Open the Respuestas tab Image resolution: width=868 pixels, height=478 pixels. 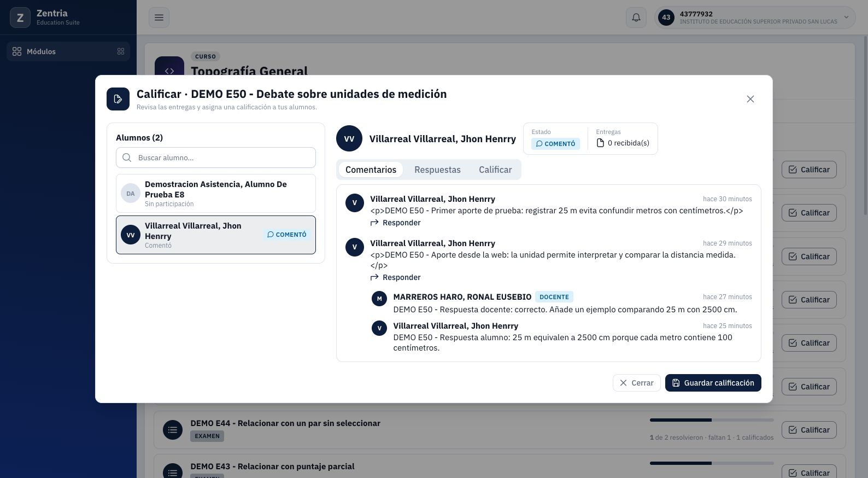click(437, 170)
